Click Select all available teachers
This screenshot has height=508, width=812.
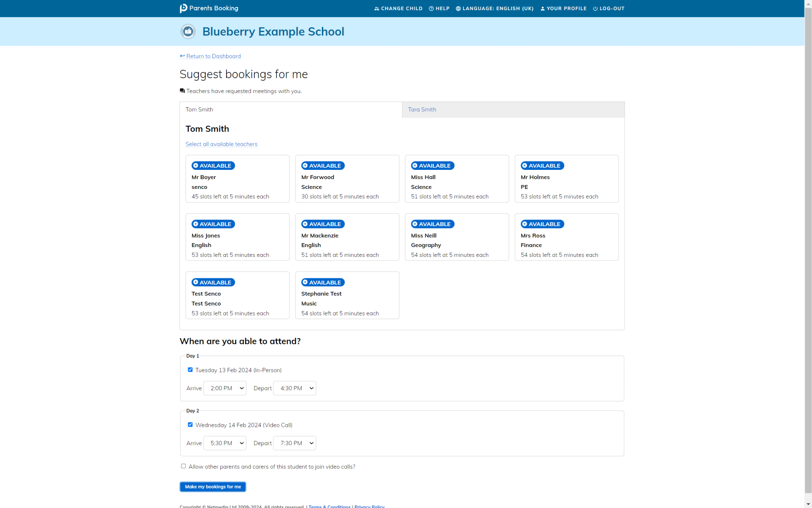click(221, 144)
